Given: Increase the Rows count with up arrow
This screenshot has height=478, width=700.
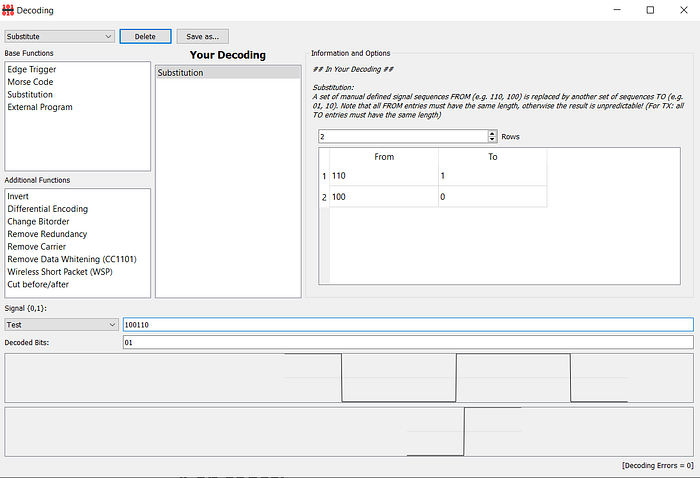Looking at the screenshot, I should click(492, 133).
